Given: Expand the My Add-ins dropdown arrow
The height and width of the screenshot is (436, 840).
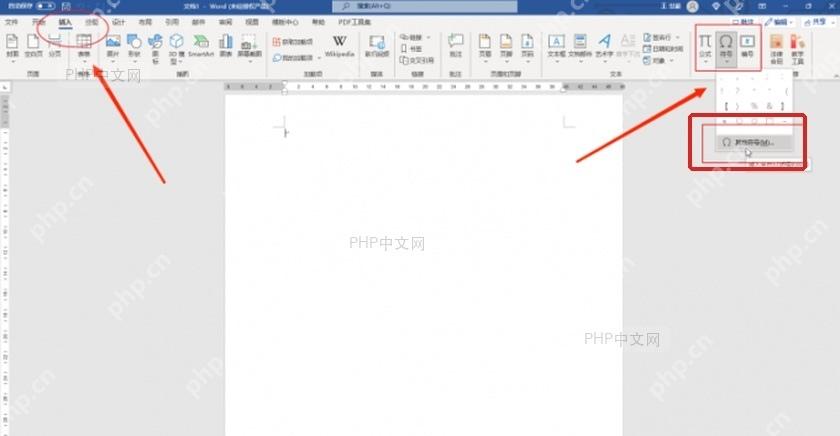Looking at the screenshot, I should click(x=319, y=57).
